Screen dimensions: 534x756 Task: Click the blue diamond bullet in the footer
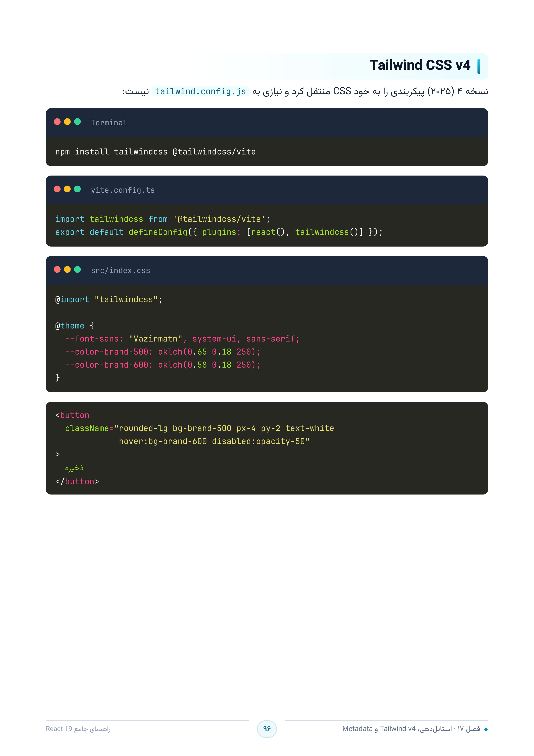[x=486, y=729]
